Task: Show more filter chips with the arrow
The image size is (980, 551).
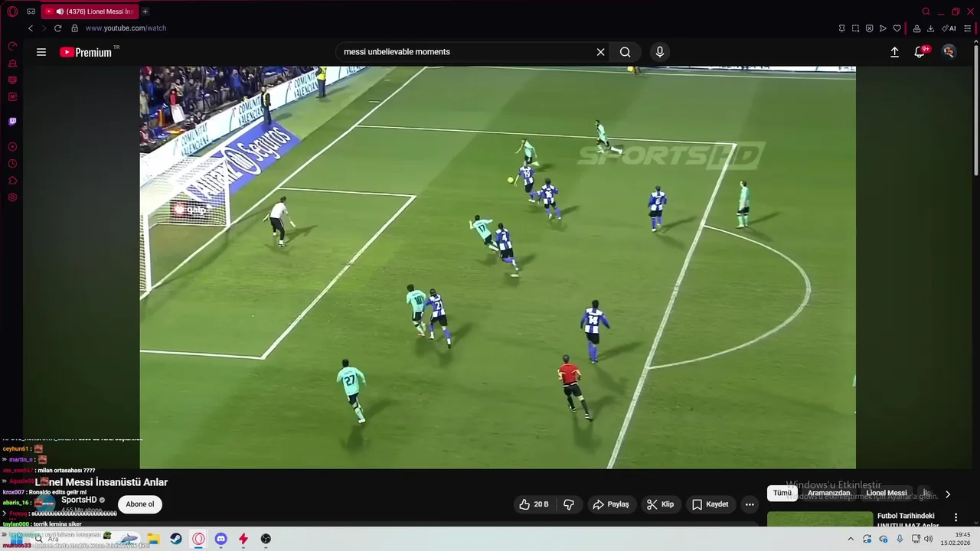Action: point(948,494)
